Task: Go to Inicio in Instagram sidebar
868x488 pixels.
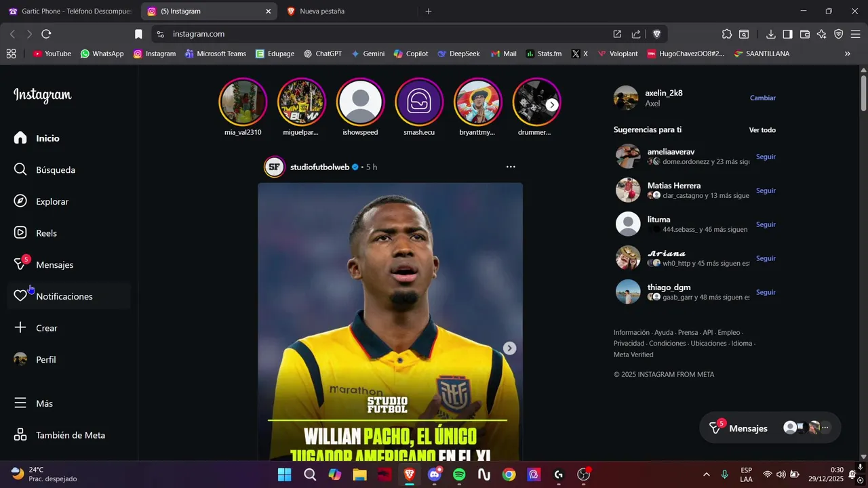Action: pos(37,138)
